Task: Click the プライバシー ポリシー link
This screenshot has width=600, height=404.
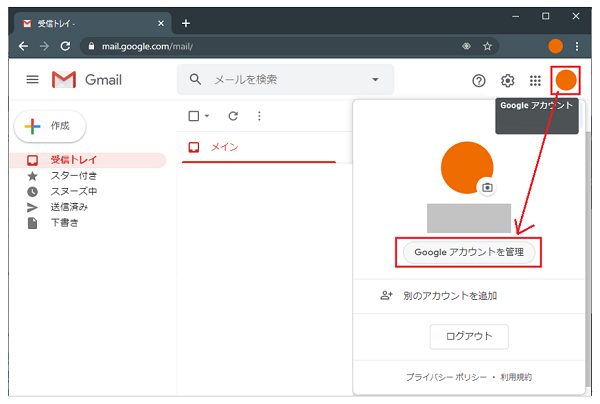Action: pyautogui.click(x=446, y=377)
